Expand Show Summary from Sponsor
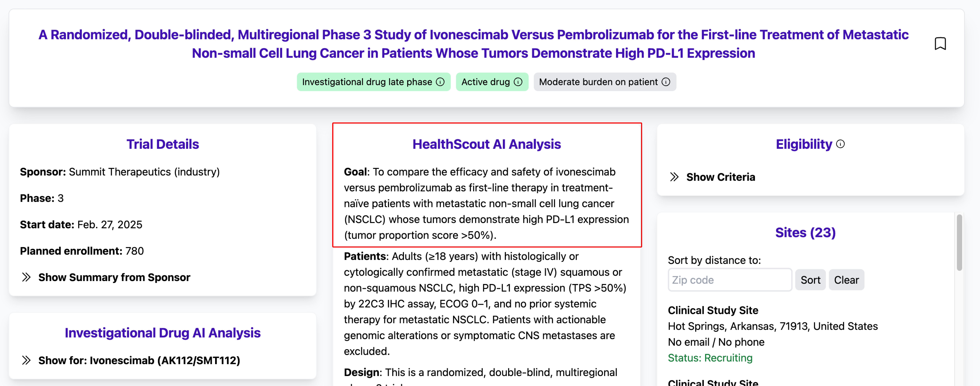Screen dimensions: 980x386 pyautogui.click(x=114, y=277)
